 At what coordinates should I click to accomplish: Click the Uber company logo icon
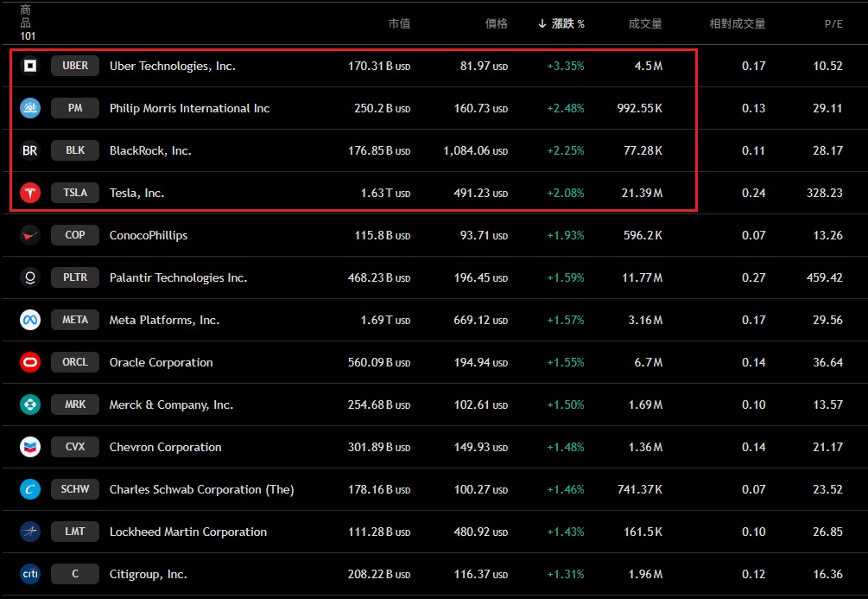[30, 66]
